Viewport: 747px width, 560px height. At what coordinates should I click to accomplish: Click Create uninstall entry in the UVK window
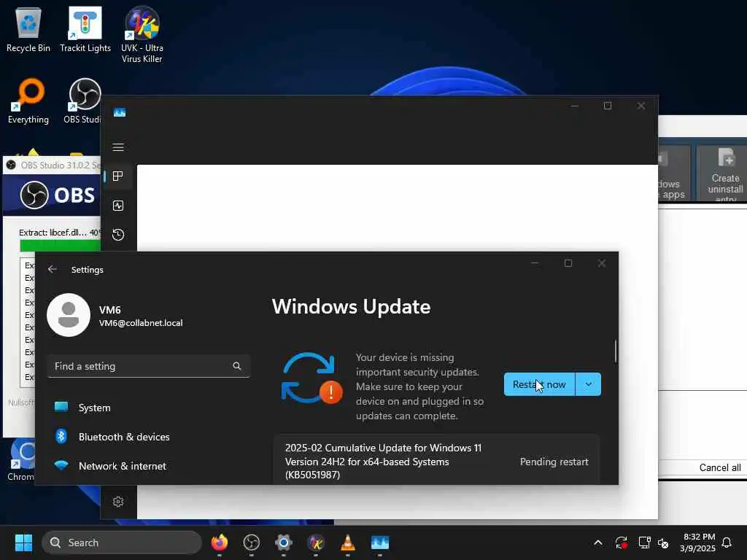(x=722, y=174)
